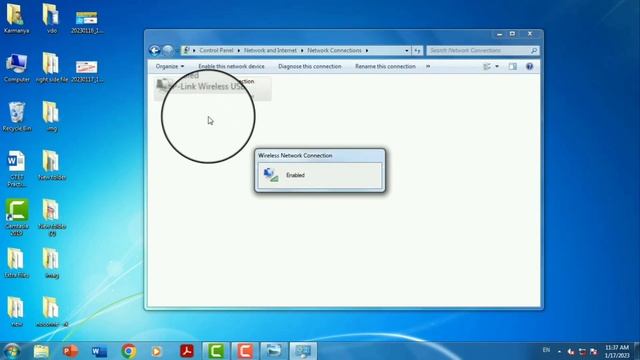Screen dimensions: 640x360
Task: Click Network Connections in the breadcrumb
Action: (334, 51)
